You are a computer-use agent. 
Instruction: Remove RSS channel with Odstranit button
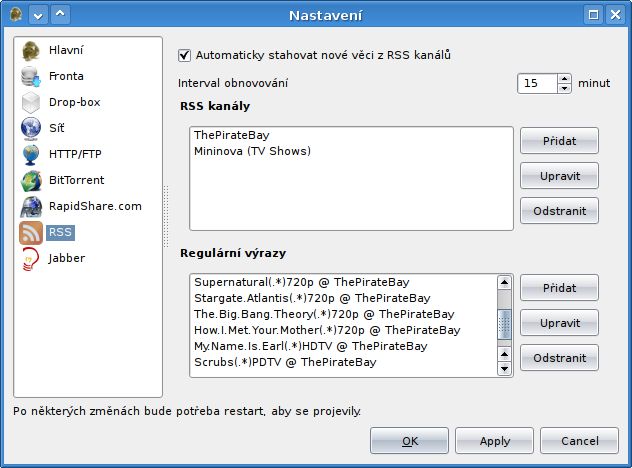click(x=559, y=211)
